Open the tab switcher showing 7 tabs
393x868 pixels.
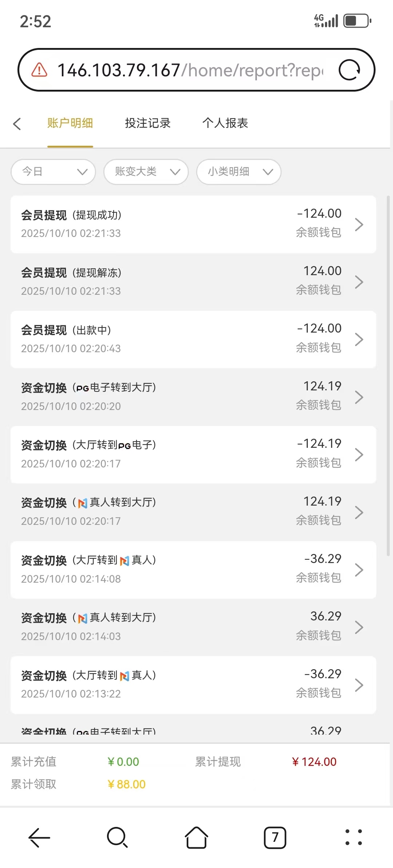[275, 837]
